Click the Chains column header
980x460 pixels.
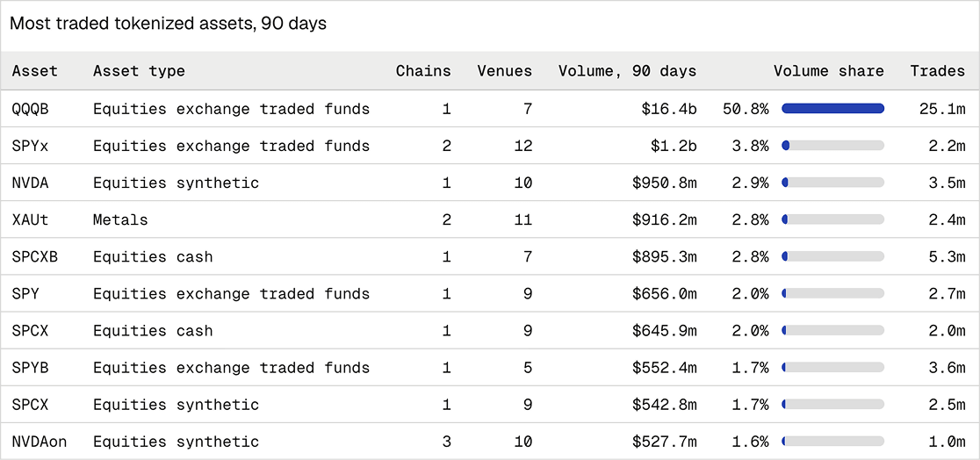(x=423, y=70)
